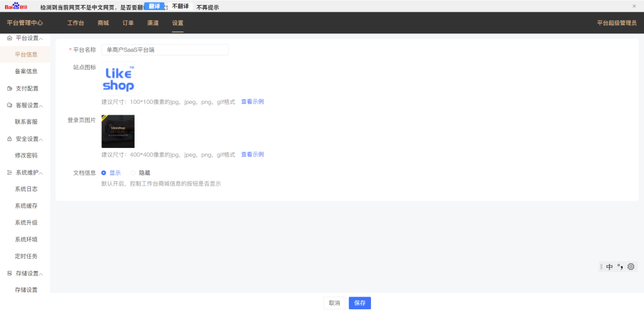
Task: Toggle the 中 Chinese input mode indicator
Action: (x=609, y=267)
